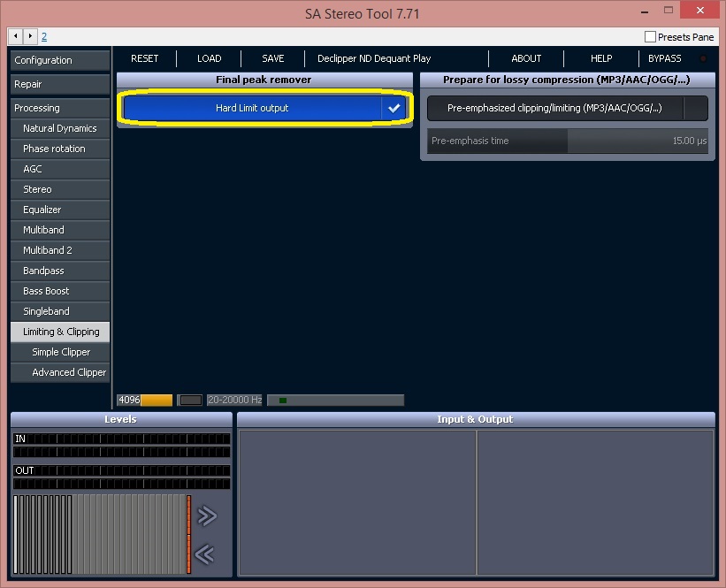Open the AGC page
Screen dimensions: 726x588
[x=60, y=169]
